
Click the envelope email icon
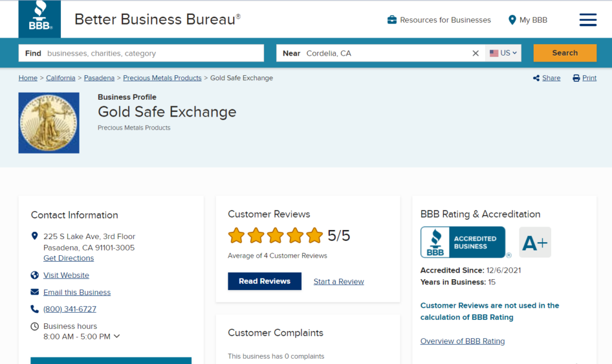35,292
